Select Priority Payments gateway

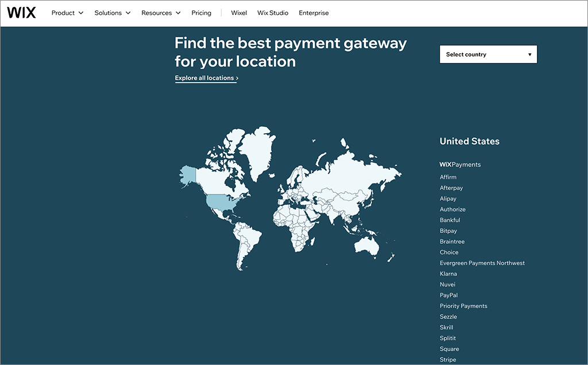click(x=463, y=306)
